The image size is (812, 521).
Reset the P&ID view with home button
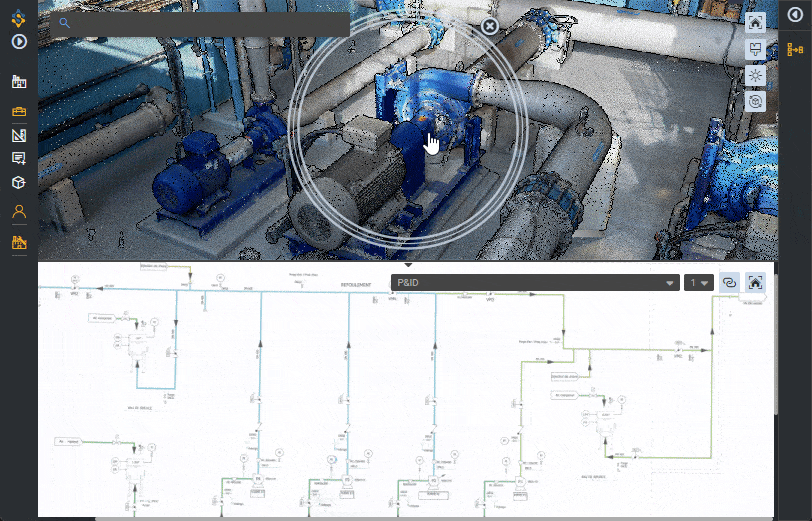tap(756, 283)
